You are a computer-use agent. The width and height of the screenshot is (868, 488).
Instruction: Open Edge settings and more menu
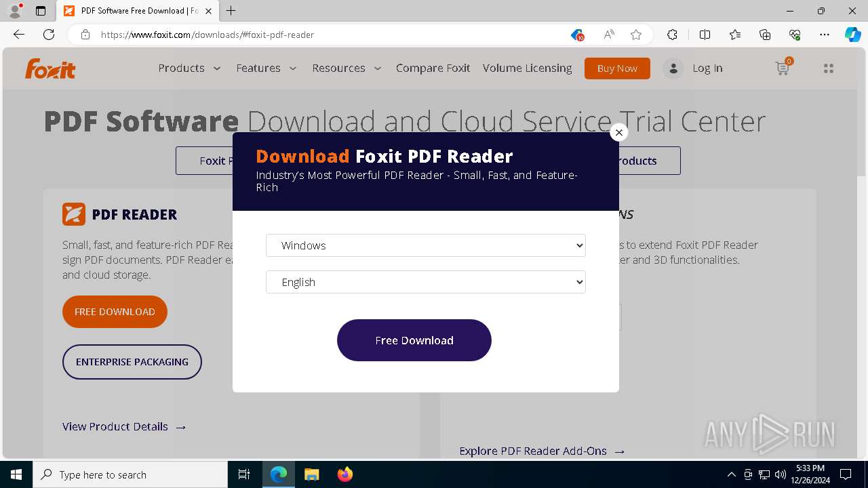coord(825,35)
